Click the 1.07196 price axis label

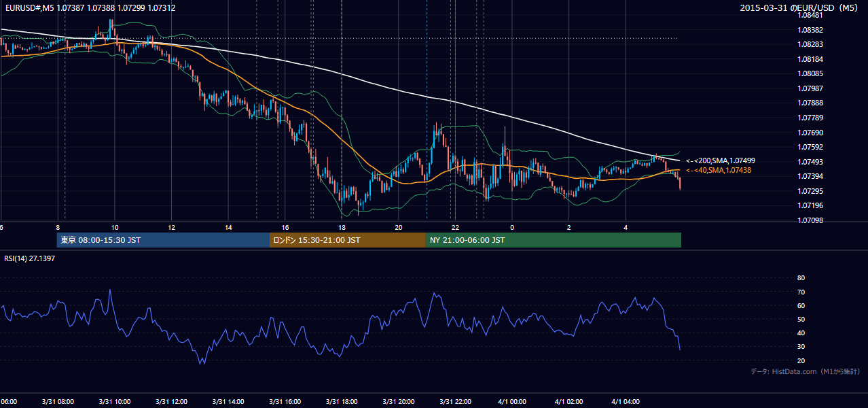tap(811, 205)
